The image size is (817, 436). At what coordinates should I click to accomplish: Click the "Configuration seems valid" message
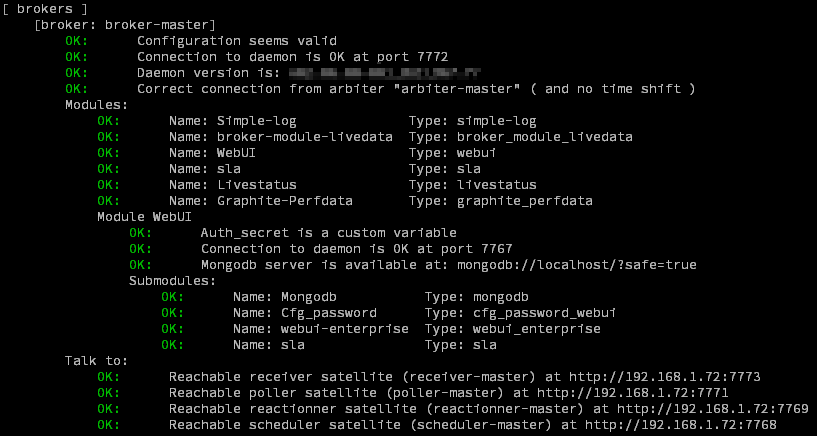click(x=237, y=41)
